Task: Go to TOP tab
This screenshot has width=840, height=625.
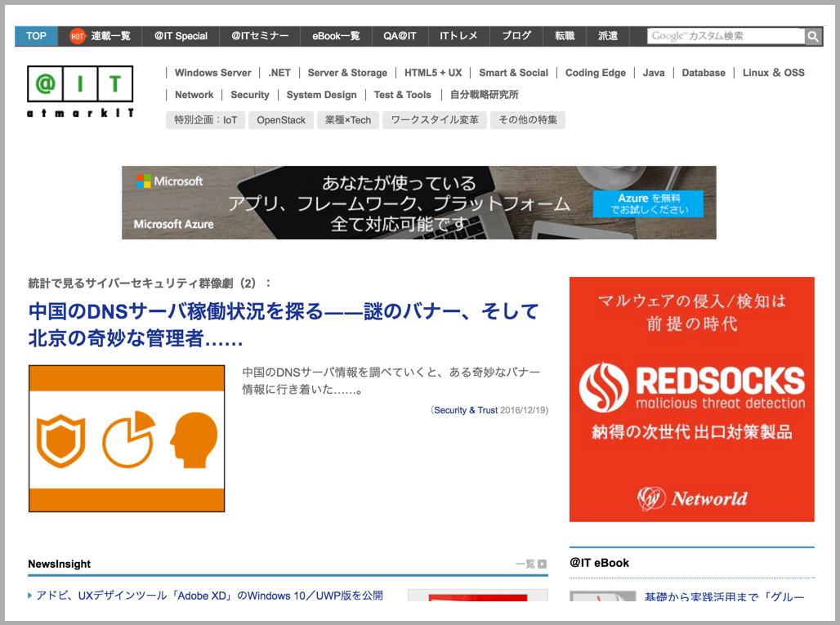Action: tap(36, 36)
